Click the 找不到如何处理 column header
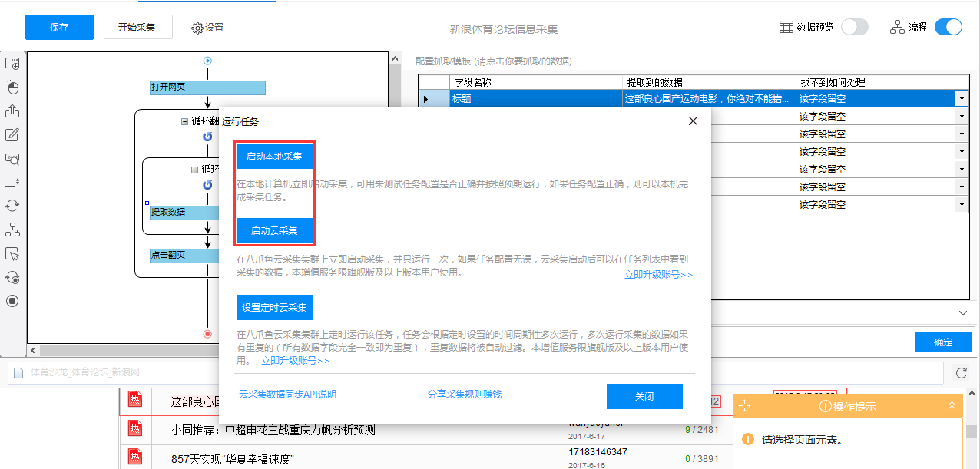980x469 pixels. click(x=882, y=82)
